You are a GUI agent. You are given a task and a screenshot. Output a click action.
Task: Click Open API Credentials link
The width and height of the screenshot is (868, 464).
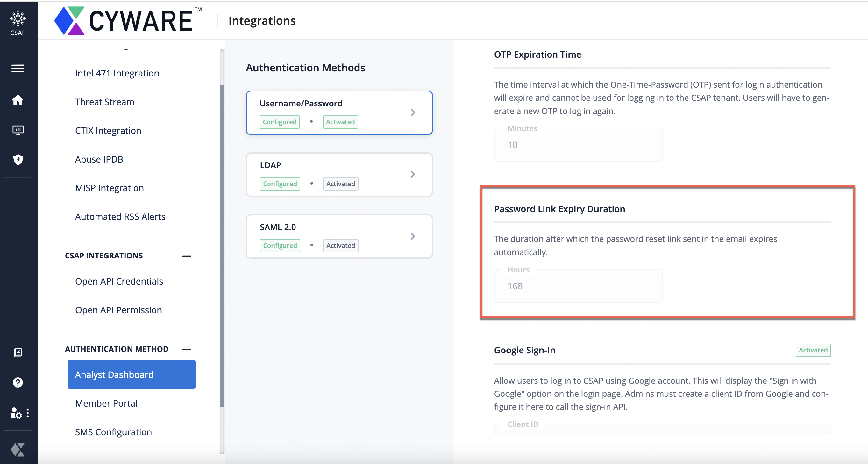tap(119, 281)
